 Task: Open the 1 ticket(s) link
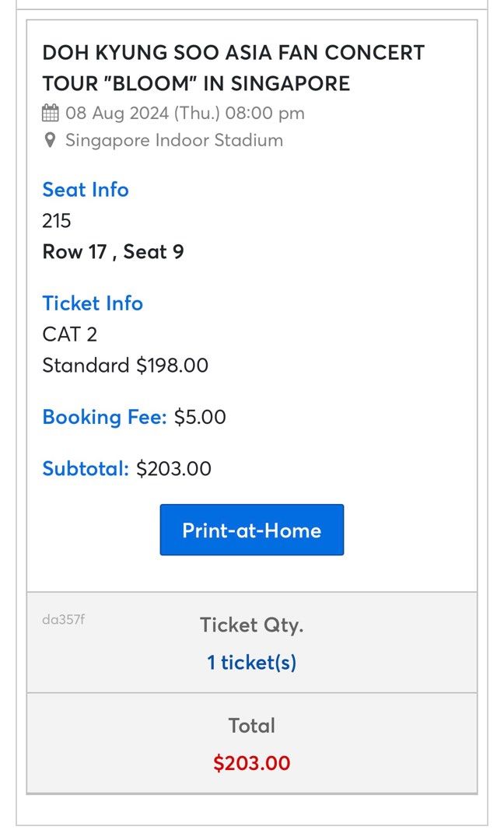(251, 663)
